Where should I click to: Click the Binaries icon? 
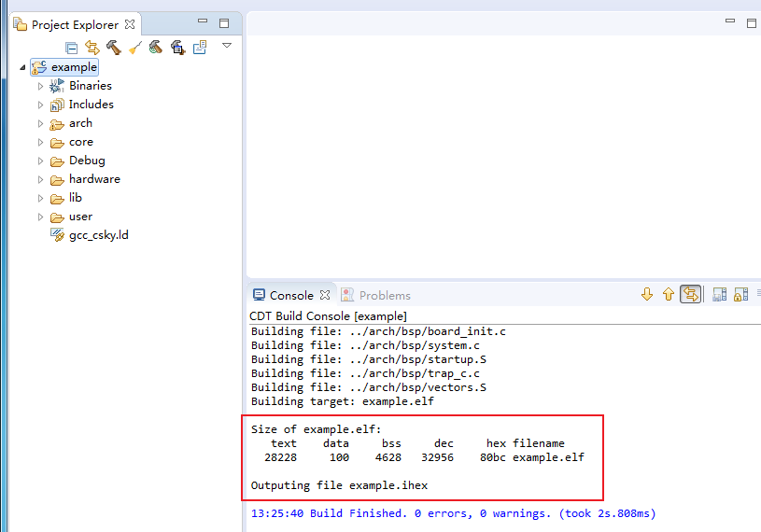[57, 86]
